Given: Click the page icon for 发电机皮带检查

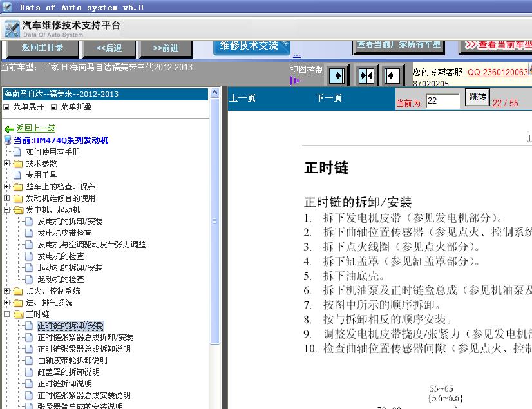Looking at the screenshot, I should click(x=29, y=233).
